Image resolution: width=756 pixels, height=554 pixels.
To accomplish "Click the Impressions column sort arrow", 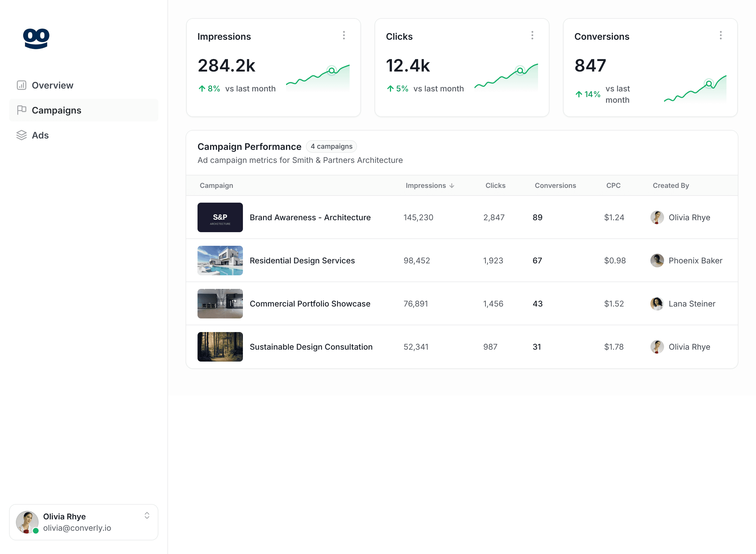I will click(x=451, y=186).
